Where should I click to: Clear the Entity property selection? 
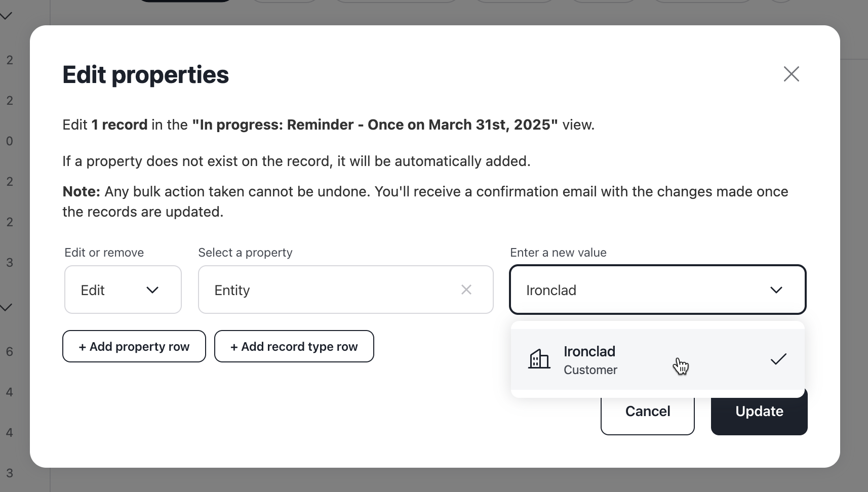click(466, 290)
